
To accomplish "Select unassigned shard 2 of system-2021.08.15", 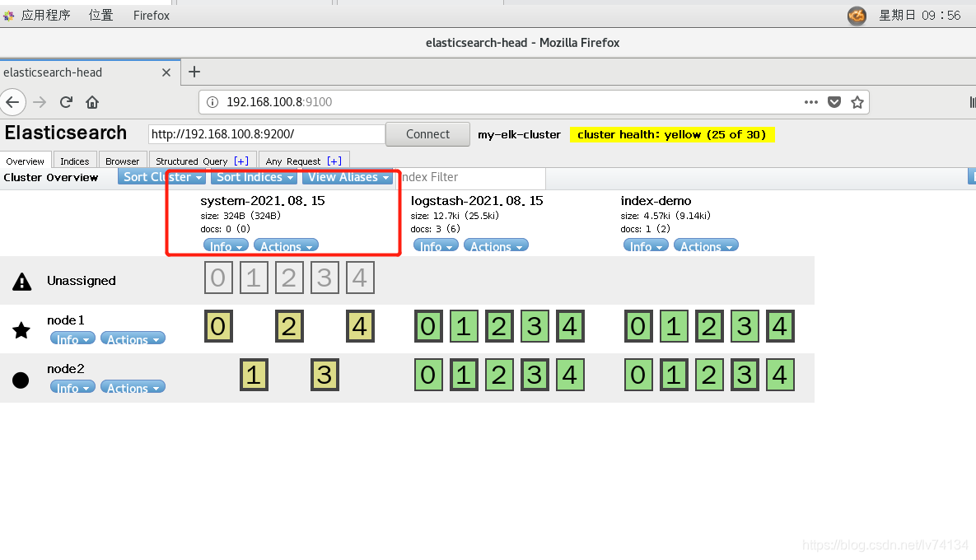I will pyautogui.click(x=289, y=278).
